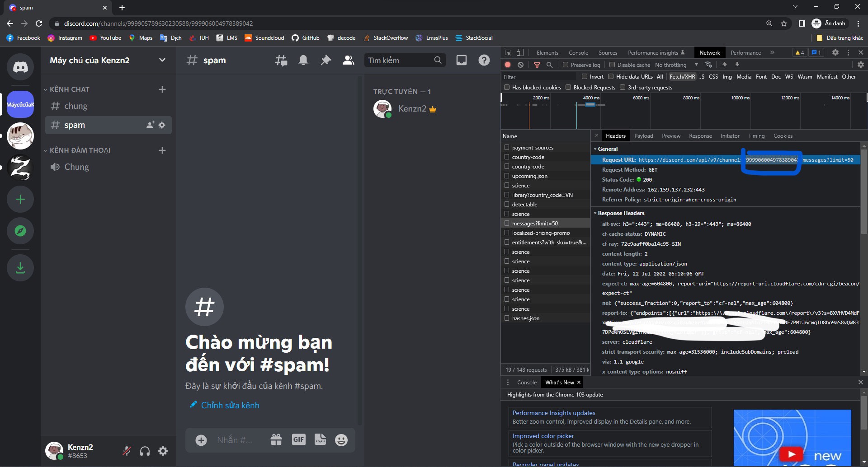
Task: Show the member list icon
Action: pyautogui.click(x=348, y=60)
